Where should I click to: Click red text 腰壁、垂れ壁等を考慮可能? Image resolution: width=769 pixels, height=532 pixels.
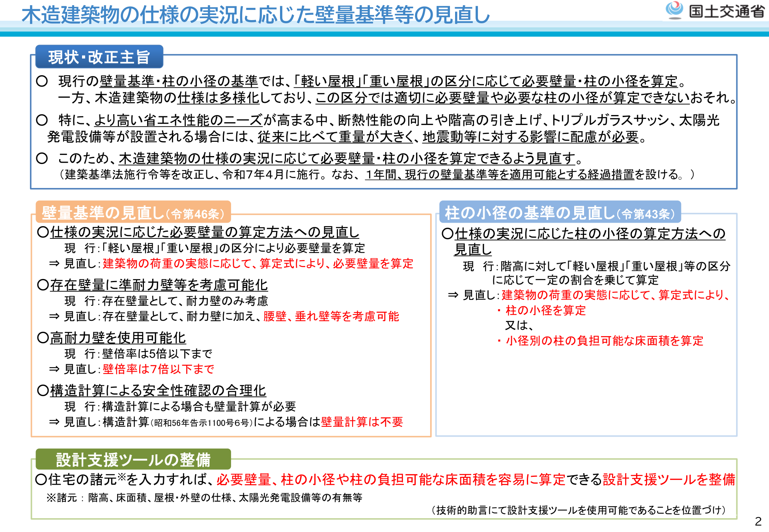(x=331, y=316)
